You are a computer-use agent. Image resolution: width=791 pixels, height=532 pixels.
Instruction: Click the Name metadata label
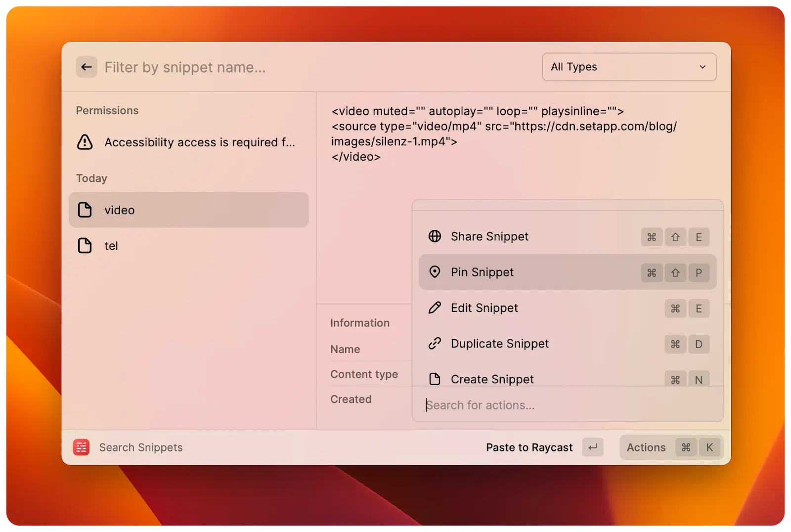tap(345, 349)
